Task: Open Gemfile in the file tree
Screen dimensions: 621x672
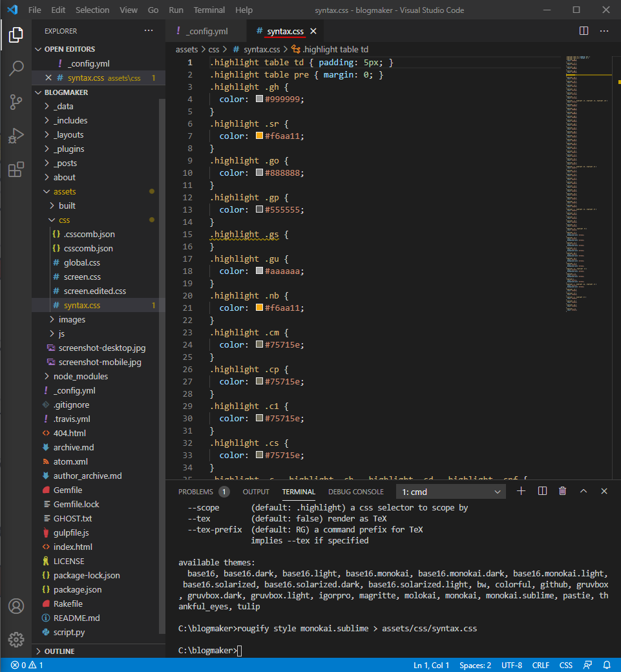Action: (x=67, y=490)
